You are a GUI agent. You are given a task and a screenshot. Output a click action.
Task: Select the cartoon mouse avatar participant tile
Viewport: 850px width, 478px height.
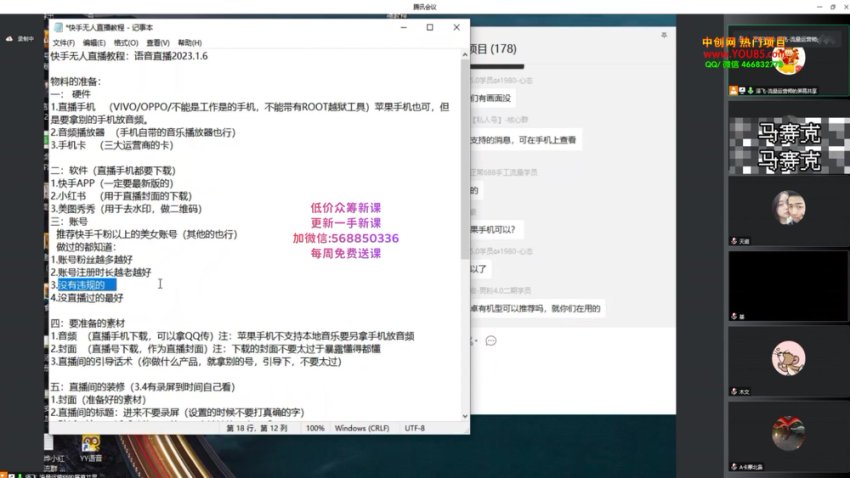click(x=788, y=361)
